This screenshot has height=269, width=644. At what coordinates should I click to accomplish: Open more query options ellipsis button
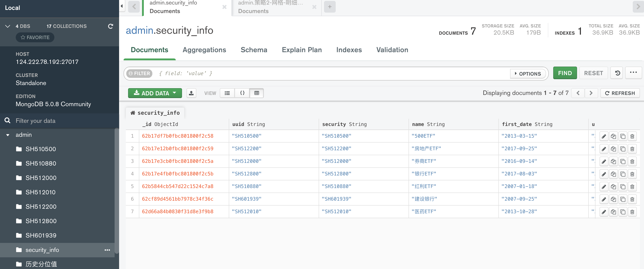tap(633, 73)
